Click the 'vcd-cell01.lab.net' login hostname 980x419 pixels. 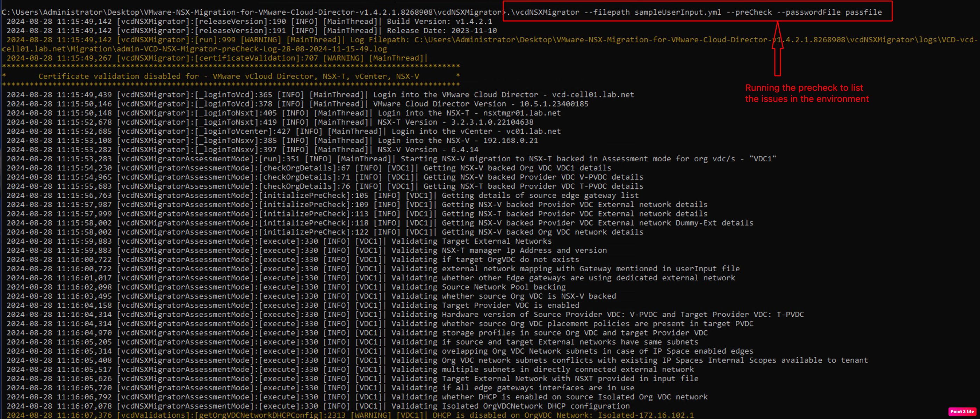point(593,95)
